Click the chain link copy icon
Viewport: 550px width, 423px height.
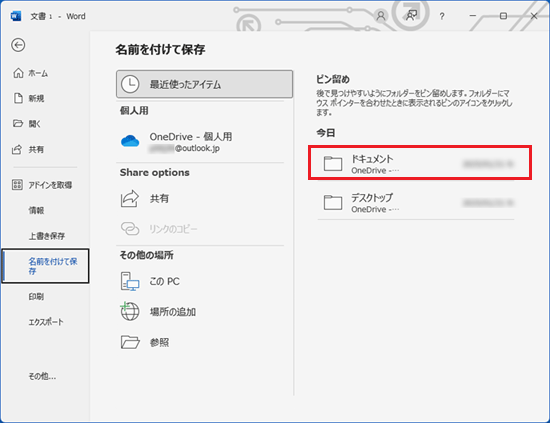(130, 229)
